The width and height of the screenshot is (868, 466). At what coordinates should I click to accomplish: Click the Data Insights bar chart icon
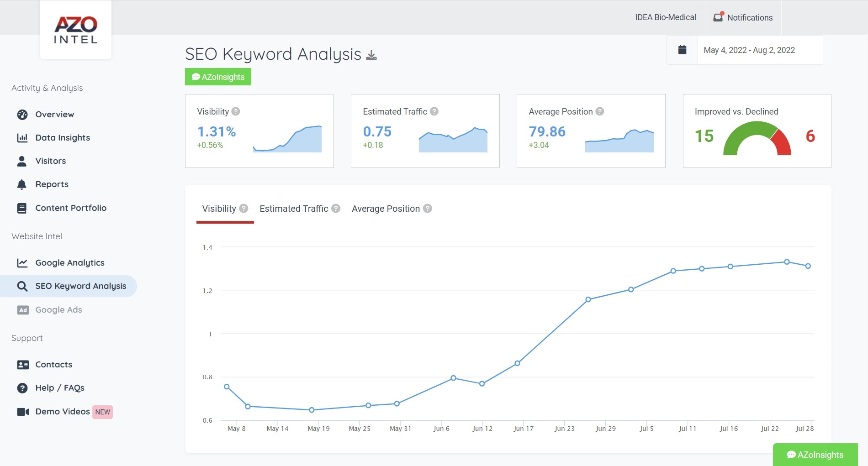point(22,138)
